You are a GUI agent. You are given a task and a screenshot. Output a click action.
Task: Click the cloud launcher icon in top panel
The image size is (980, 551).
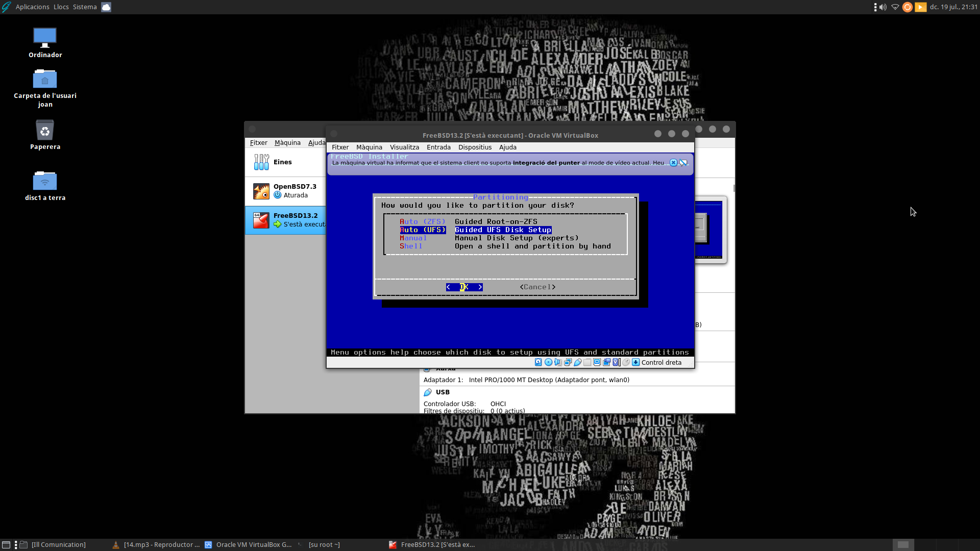106,7
